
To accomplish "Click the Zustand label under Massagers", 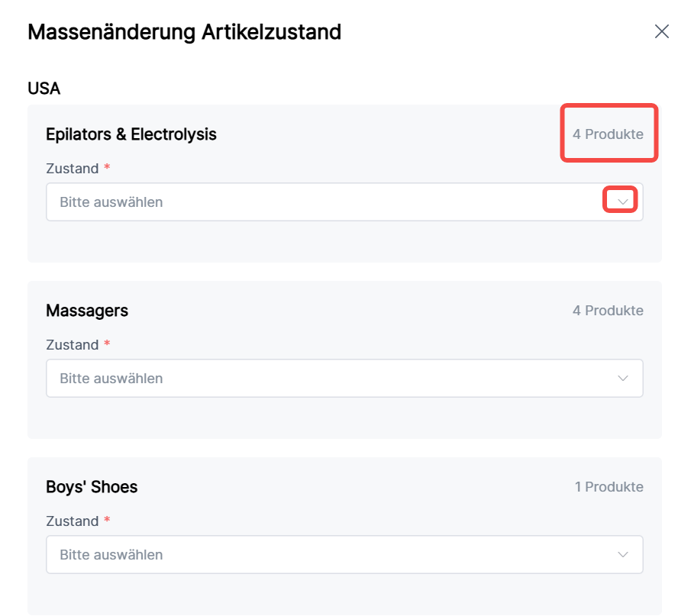I will 73,345.
